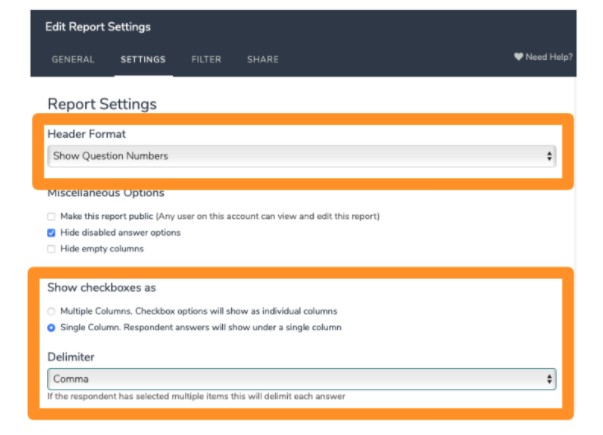Viewport: 603px width, 435px height.
Task: Click the Show checkboxes as label
Action: coord(101,288)
